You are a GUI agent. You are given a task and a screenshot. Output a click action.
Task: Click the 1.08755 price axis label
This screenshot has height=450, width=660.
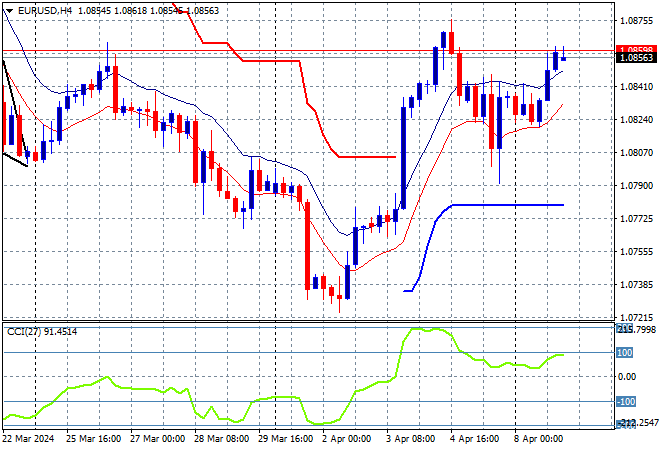tap(635, 20)
